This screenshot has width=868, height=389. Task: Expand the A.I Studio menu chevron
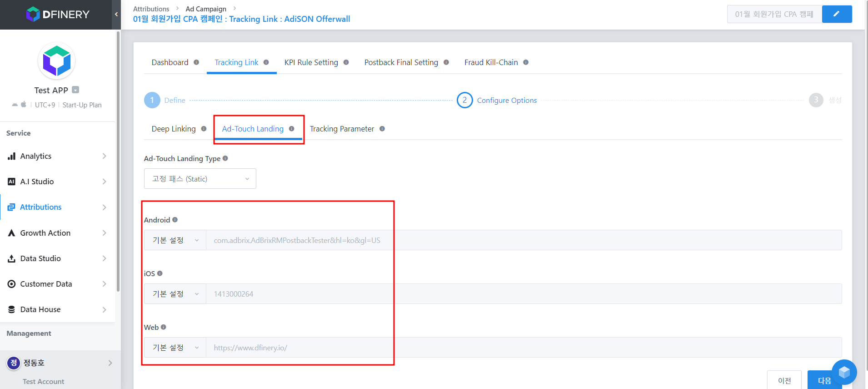[x=104, y=182]
